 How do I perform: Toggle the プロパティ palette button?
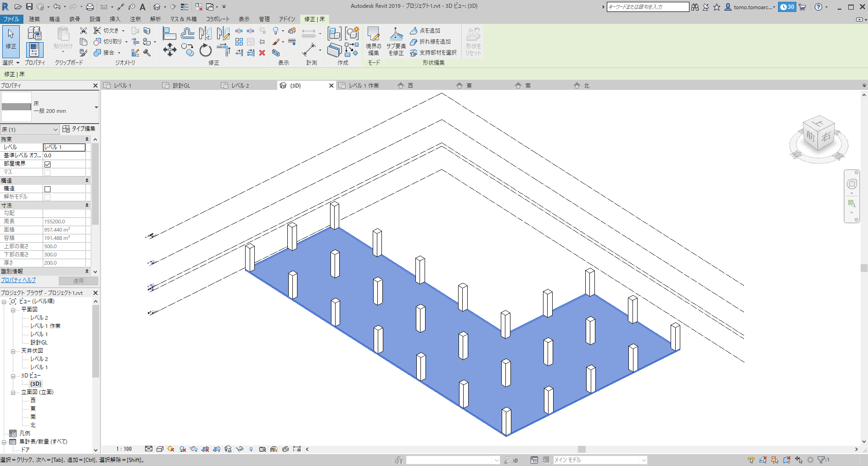pyautogui.click(x=34, y=50)
